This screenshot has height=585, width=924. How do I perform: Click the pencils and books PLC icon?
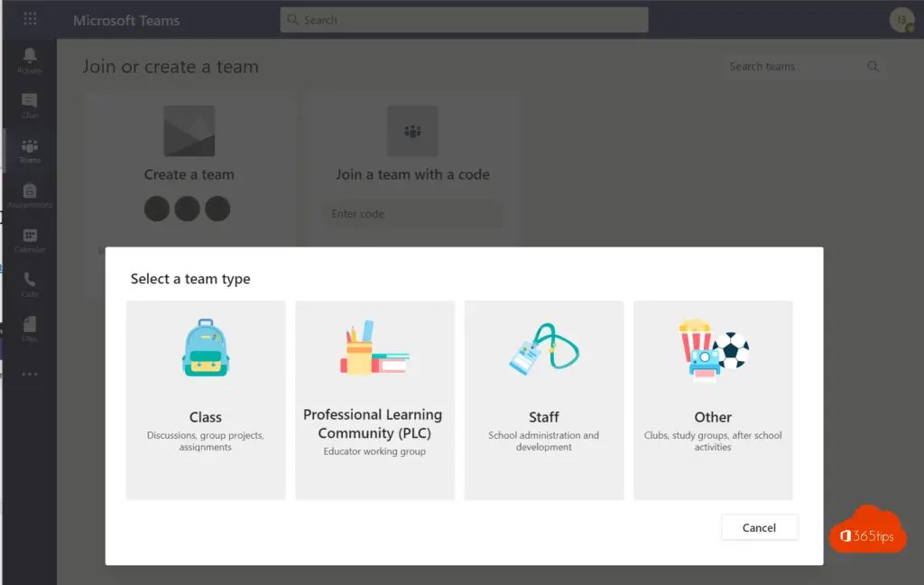[x=374, y=348]
